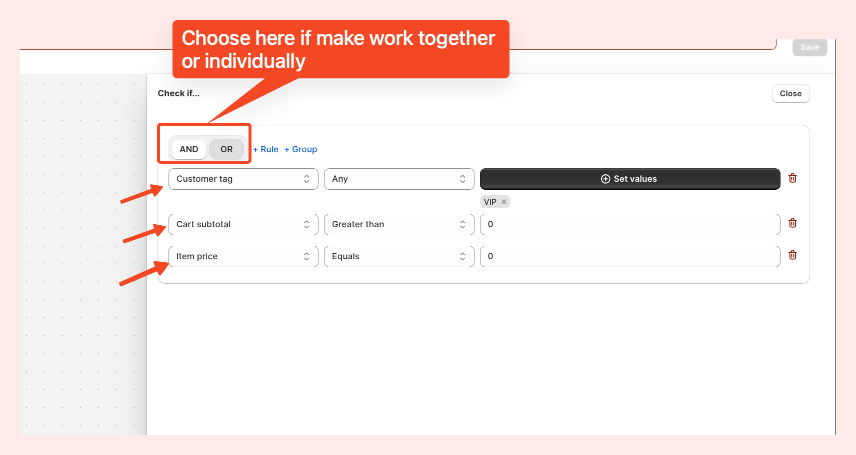Delete the Item price rule

click(793, 255)
